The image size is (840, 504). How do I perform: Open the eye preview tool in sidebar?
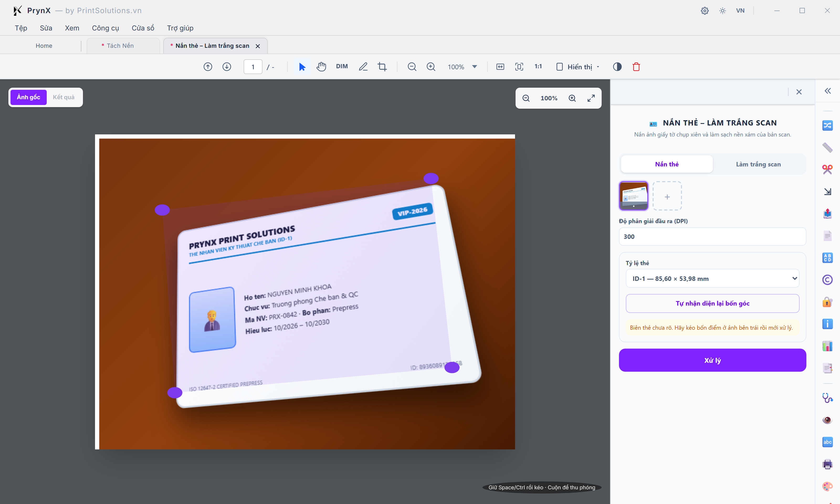[x=827, y=420]
